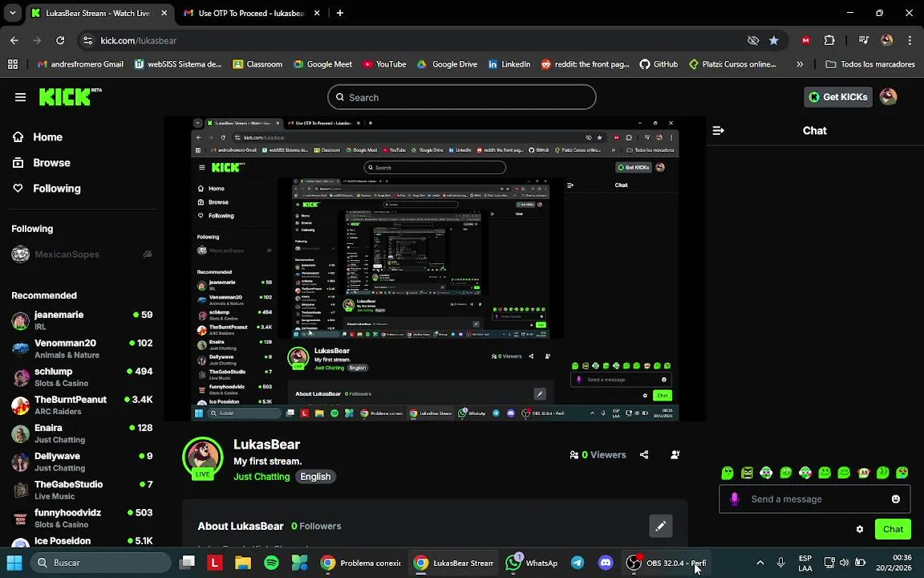
Task: Open a new browser tab
Action: pos(340,13)
